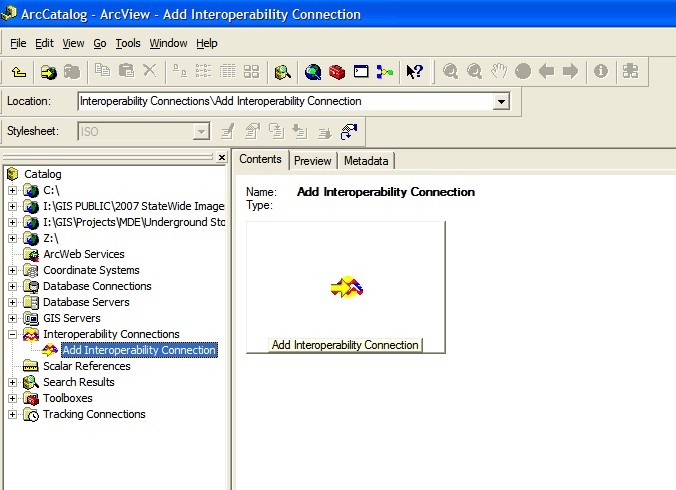Click the What's This help icon

pyautogui.click(x=415, y=72)
